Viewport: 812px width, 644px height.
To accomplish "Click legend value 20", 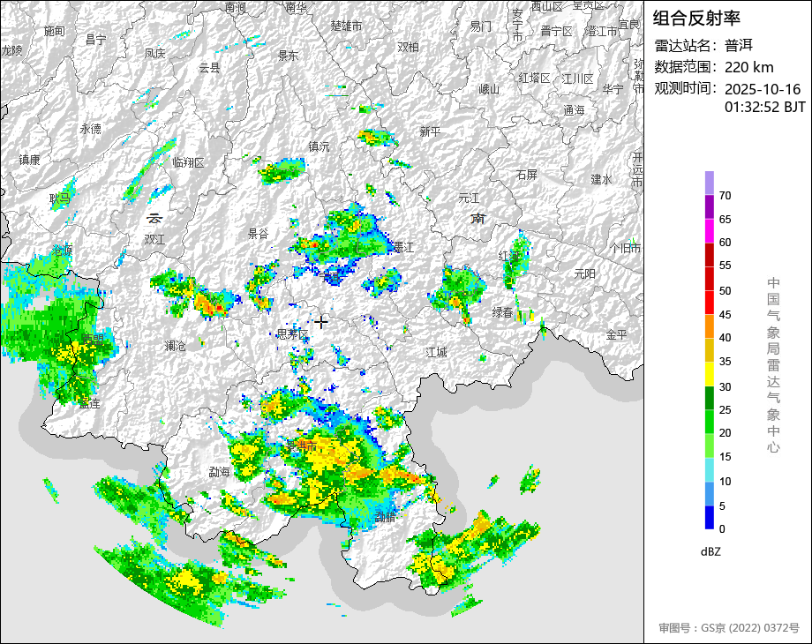I will tap(725, 433).
